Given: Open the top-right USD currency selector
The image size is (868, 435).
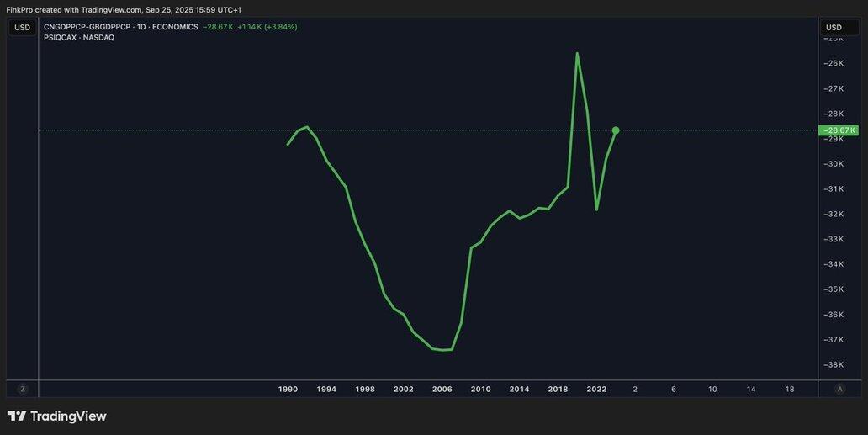Looking at the screenshot, I should (x=834, y=28).
